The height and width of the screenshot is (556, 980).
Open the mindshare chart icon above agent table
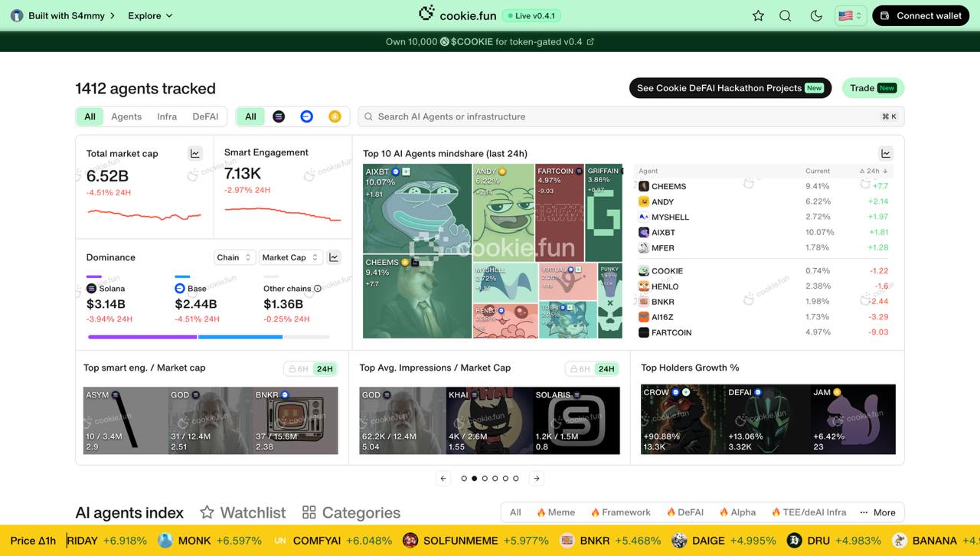tap(886, 153)
